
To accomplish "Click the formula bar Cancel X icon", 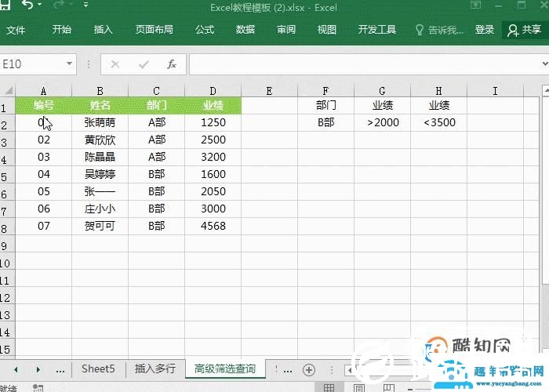I will [x=115, y=64].
